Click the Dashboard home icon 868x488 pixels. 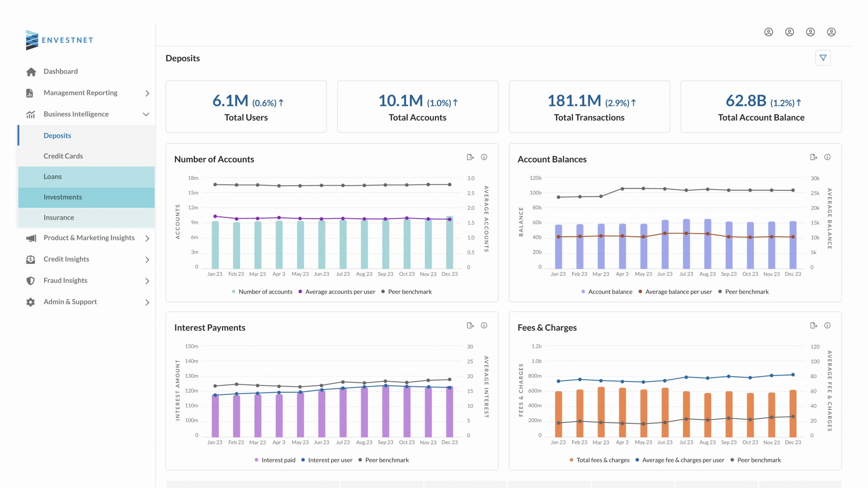click(31, 72)
